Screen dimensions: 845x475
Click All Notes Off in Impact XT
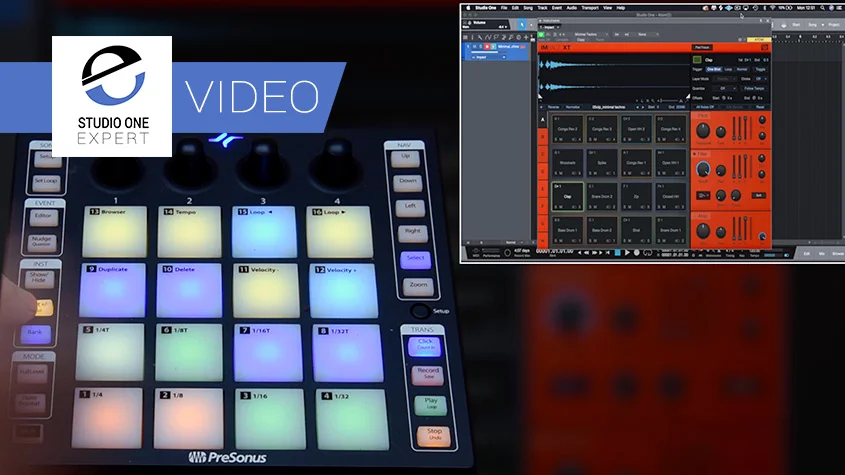click(x=704, y=107)
